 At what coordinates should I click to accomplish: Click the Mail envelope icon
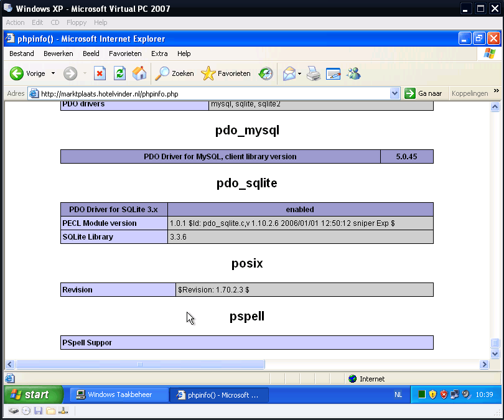pyautogui.click(x=289, y=73)
